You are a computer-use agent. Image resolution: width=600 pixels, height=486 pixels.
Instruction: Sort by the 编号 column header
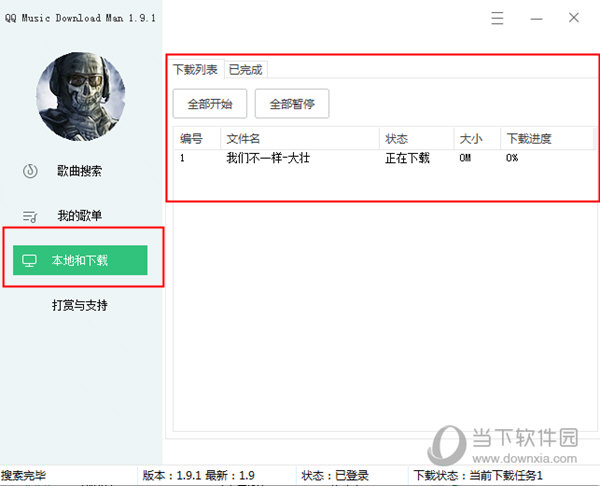pyautogui.click(x=191, y=139)
